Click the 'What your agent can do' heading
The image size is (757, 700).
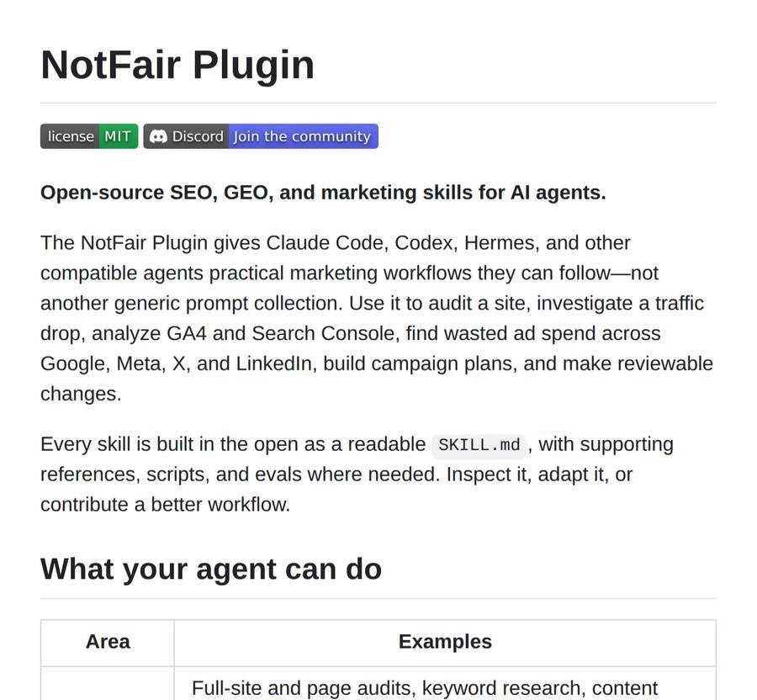211,569
